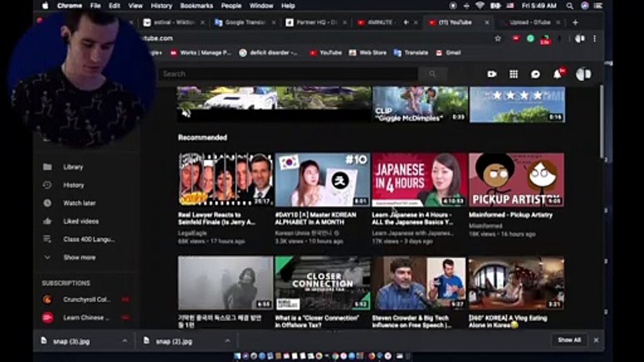Click the "Misinformed - Pickup Artistry" title
This screenshot has width=644, height=362.
(511, 215)
